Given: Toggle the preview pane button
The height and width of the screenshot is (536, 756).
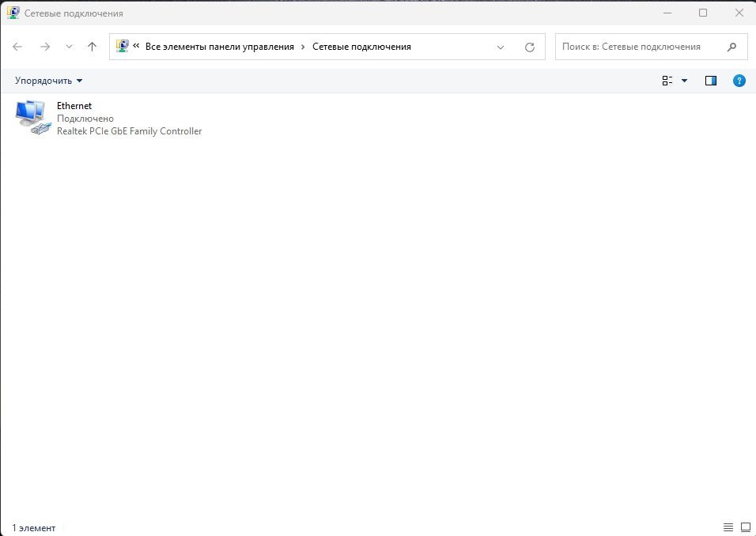Looking at the screenshot, I should 710,81.
